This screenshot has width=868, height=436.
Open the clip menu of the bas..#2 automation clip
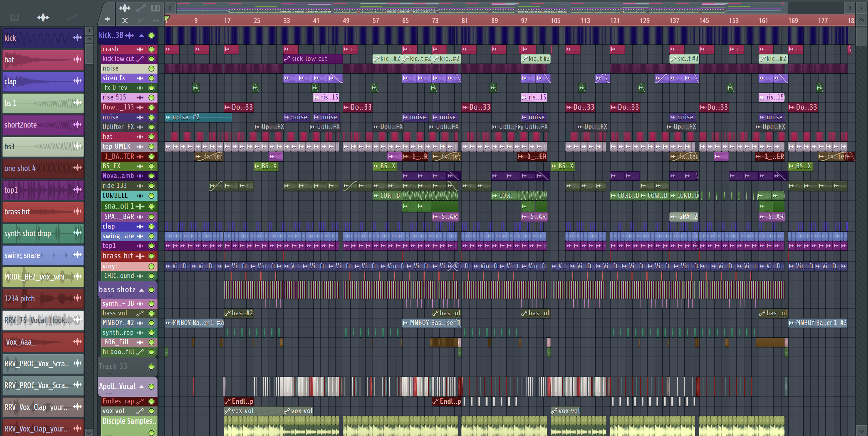tap(228, 313)
